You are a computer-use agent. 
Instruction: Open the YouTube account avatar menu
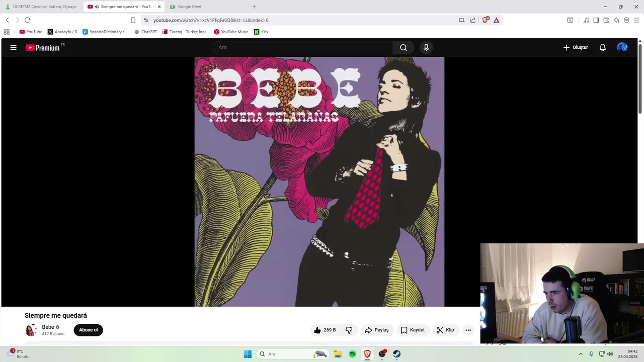pyautogui.click(x=622, y=47)
